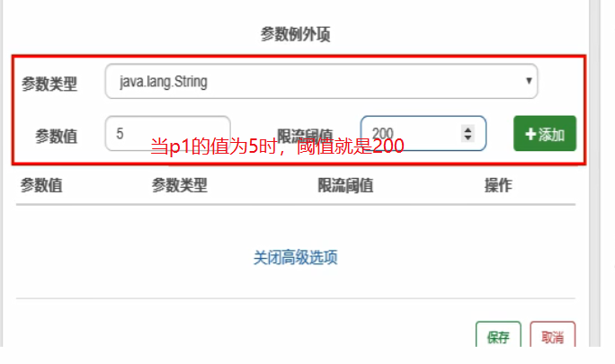Image resolution: width=615 pixels, height=364 pixels.
Task: Click the 参数值 form label beside input
Action: coord(57,137)
